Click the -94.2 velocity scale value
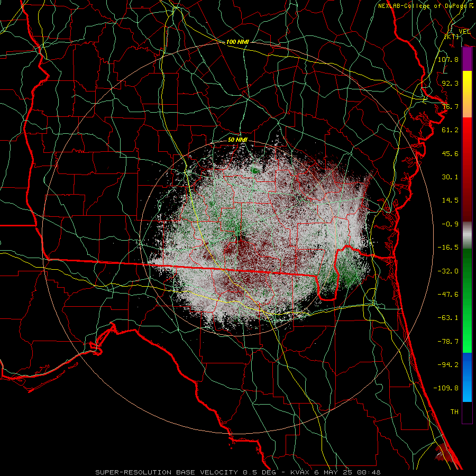Viewport: 476px width, 476px height. click(x=448, y=365)
